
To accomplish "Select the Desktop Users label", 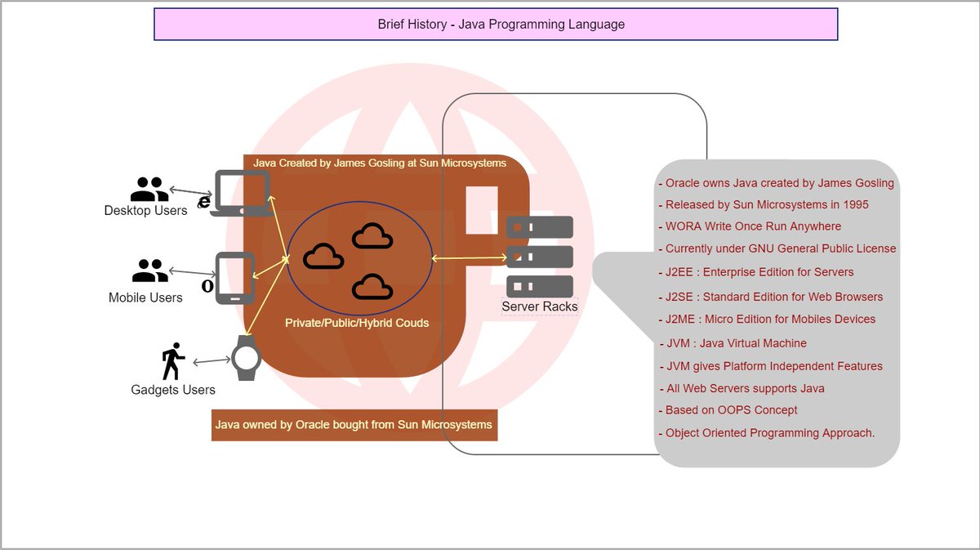I will [145, 210].
